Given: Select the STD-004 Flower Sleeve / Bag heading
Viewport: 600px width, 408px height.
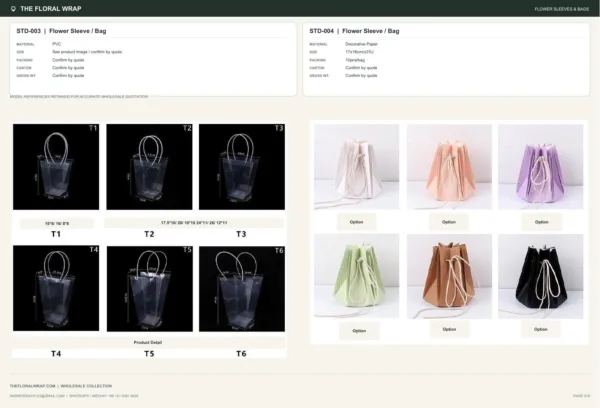Looking at the screenshot, I should tap(354, 31).
